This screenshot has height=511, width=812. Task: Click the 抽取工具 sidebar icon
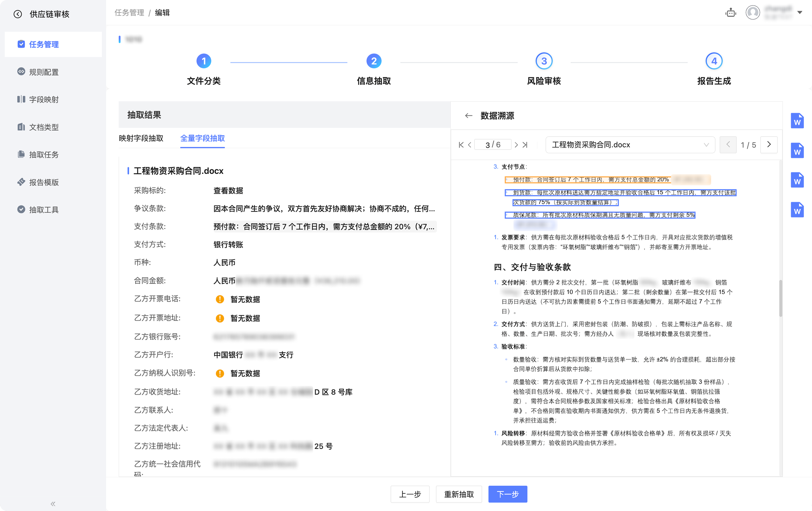(21, 209)
